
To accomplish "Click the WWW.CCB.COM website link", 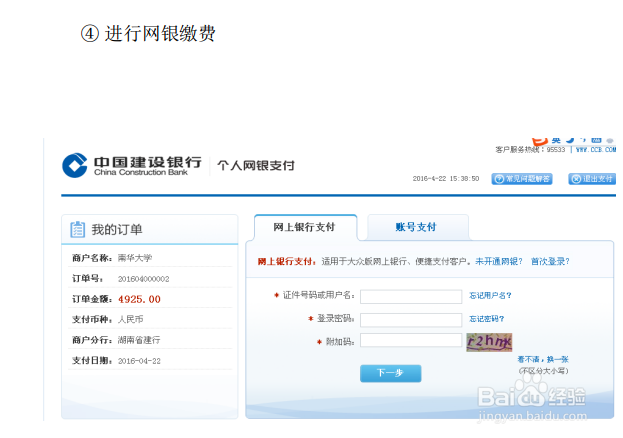I will pyautogui.click(x=596, y=150).
